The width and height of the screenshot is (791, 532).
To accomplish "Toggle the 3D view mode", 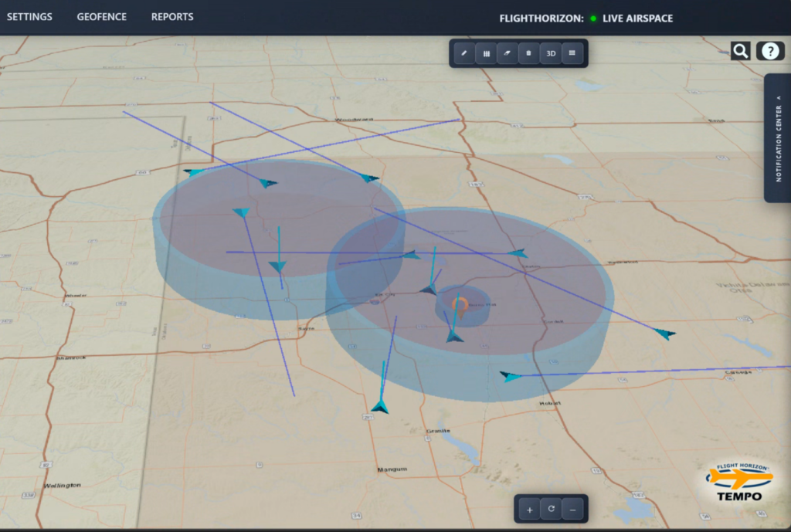I will [x=551, y=53].
